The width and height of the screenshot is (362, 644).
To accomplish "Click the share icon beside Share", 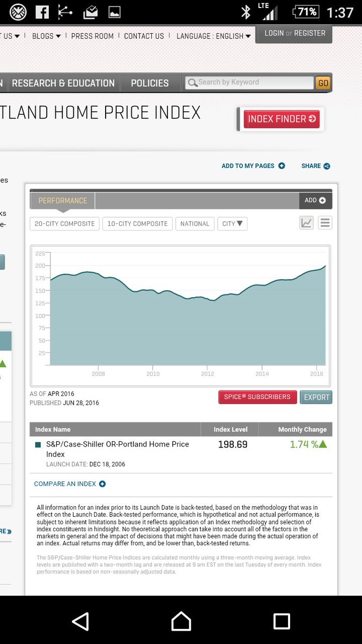I will 327,166.
